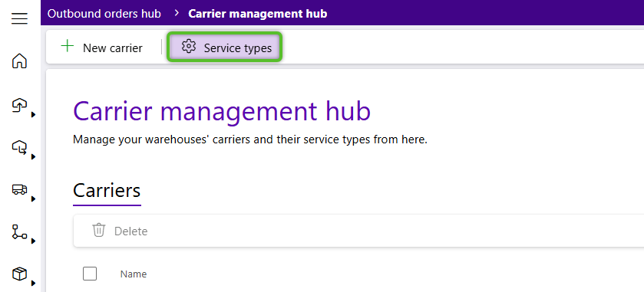The width and height of the screenshot is (644, 292).
Task: Navigate to Outbound orders hub breadcrumb
Action: point(104,14)
